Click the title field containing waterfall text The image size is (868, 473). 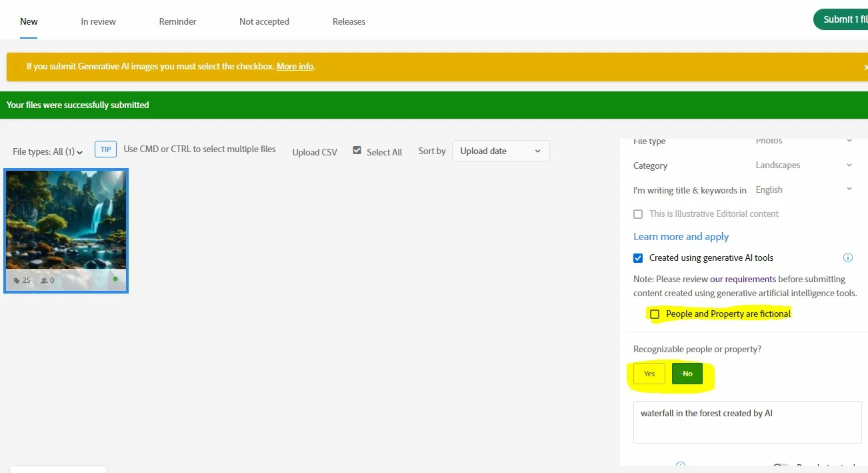click(747, 422)
